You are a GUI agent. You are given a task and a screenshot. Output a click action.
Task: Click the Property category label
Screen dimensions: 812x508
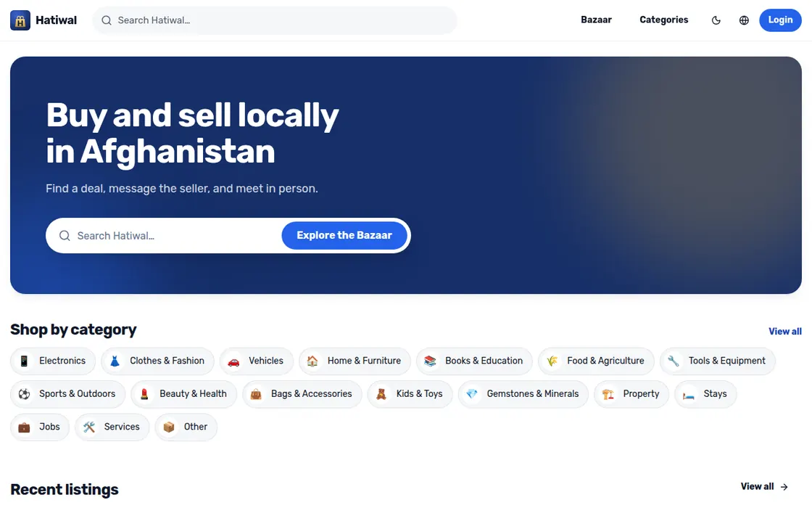pyautogui.click(x=641, y=394)
